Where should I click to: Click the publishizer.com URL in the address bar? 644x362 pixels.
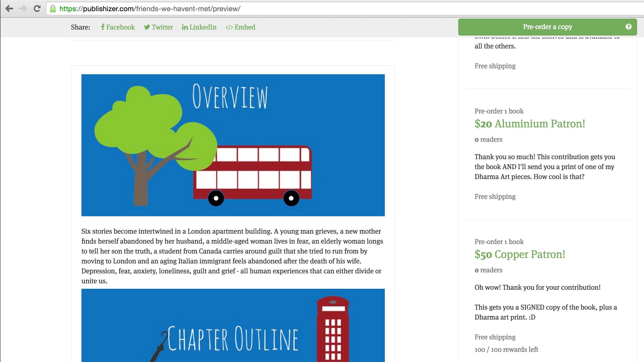[150, 9]
